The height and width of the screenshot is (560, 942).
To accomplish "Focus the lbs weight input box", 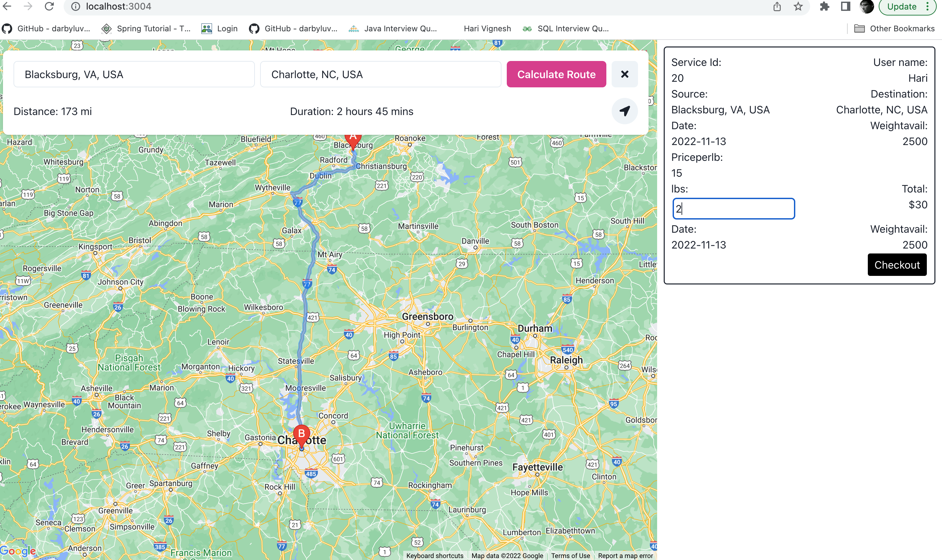I will 733,209.
